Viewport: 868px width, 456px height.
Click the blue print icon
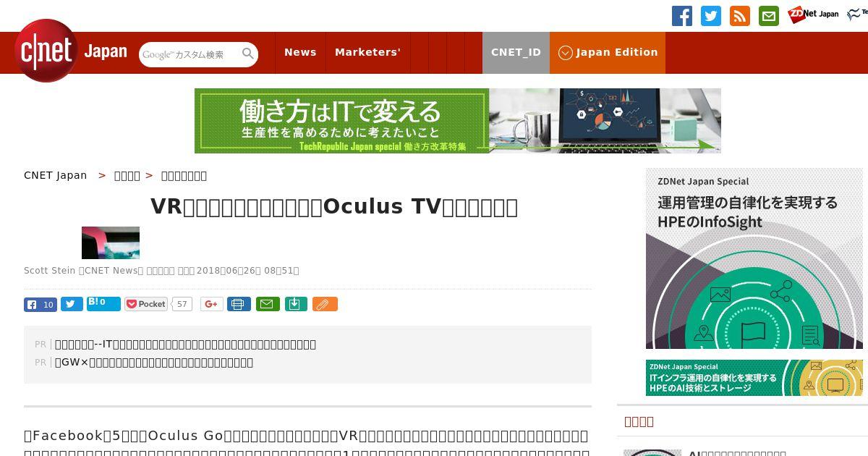[x=239, y=304]
